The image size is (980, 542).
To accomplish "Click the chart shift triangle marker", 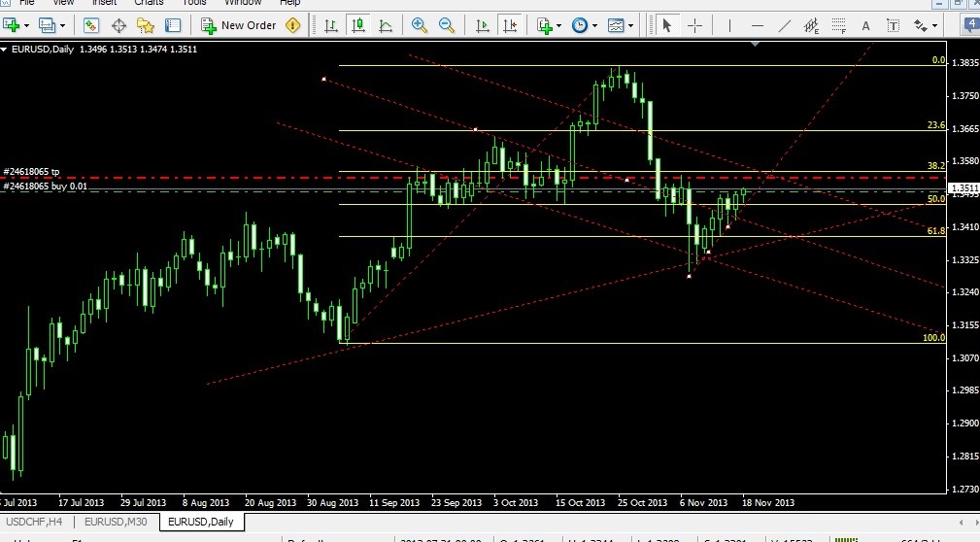I will click(756, 45).
